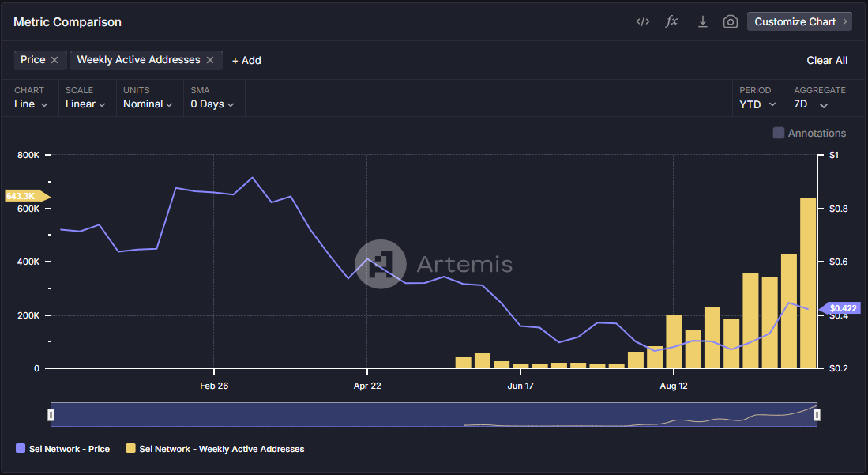The width and height of the screenshot is (868, 475).
Task: Open the embed code icon
Action: coord(643,21)
